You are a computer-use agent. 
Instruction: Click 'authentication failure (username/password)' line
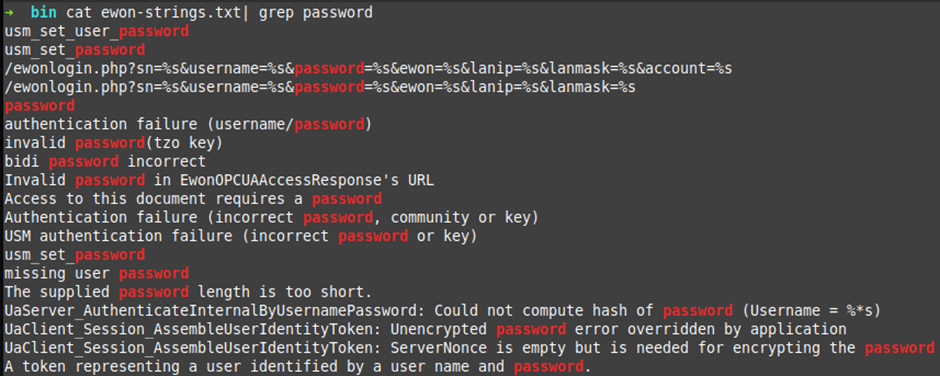188,124
